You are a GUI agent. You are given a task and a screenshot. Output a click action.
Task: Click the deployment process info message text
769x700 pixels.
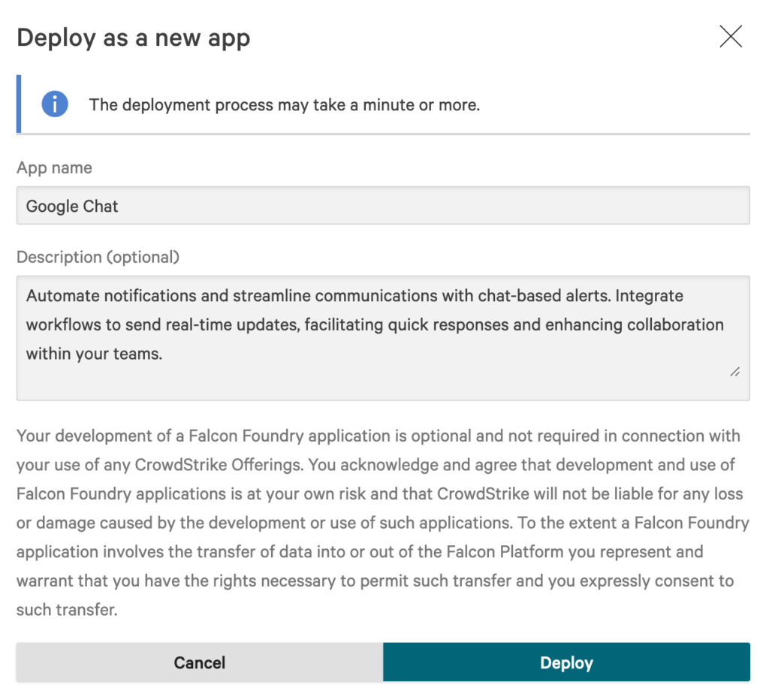[285, 105]
